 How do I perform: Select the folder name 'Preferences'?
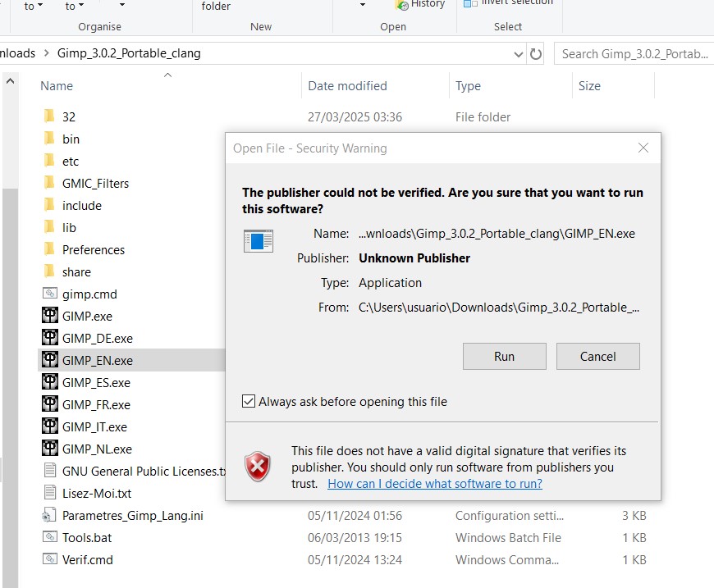tap(94, 250)
